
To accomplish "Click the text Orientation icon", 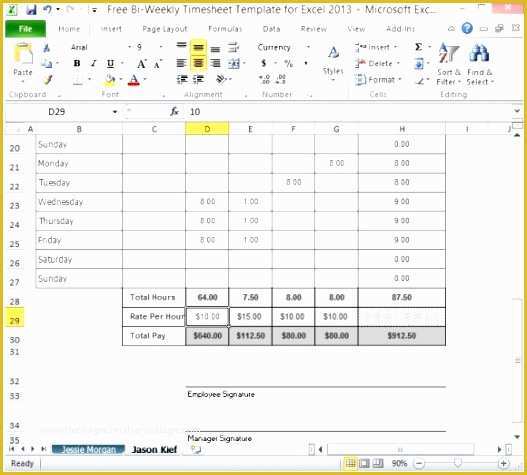I will pos(221,79).
